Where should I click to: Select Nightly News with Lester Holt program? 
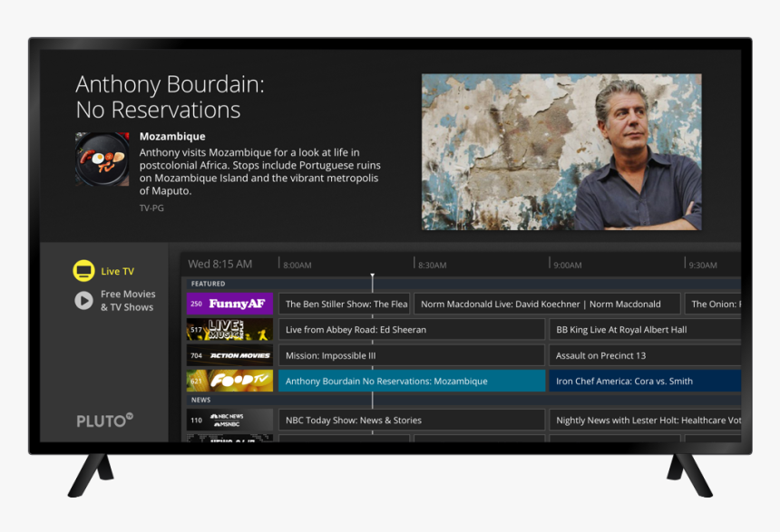tap(645, 421)
